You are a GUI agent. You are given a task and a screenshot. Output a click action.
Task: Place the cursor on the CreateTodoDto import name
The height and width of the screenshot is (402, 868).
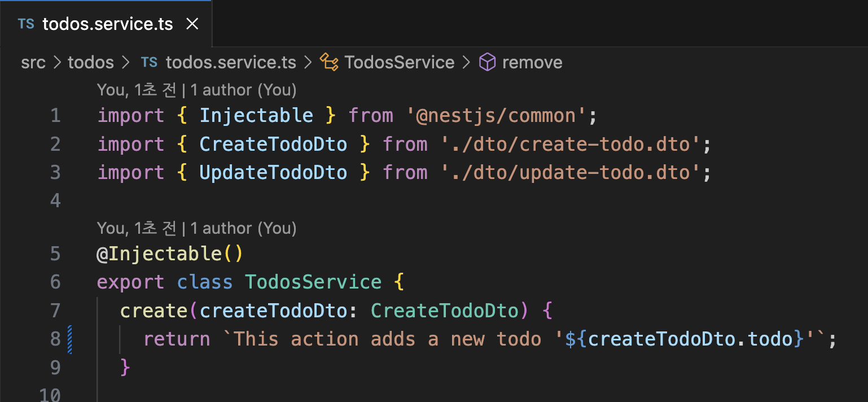tap(273, 144)
